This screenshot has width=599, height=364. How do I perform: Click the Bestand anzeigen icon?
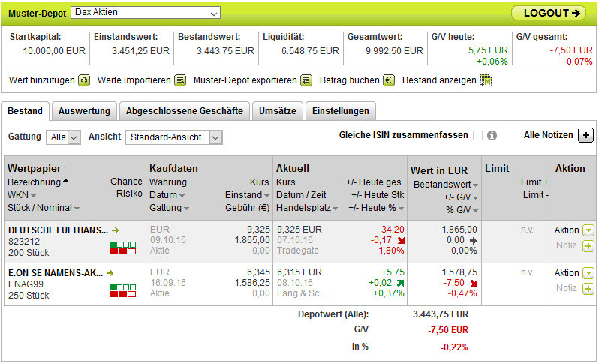[486, 80]
